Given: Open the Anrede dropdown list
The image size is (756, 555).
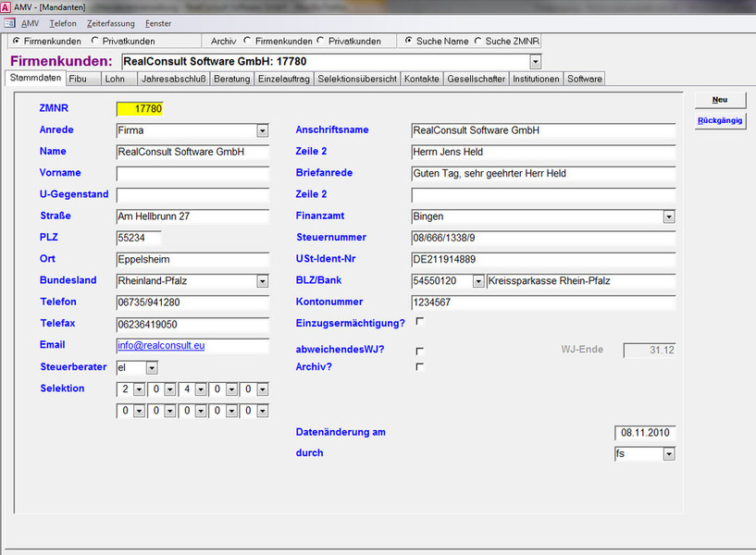Looking at the screenshot, I should (x=262, y=130).
